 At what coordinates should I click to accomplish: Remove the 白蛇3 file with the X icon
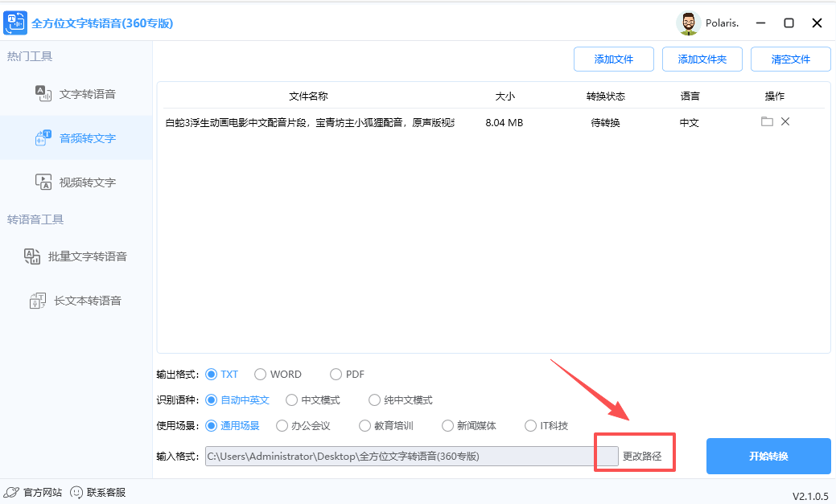click(785, 121)
